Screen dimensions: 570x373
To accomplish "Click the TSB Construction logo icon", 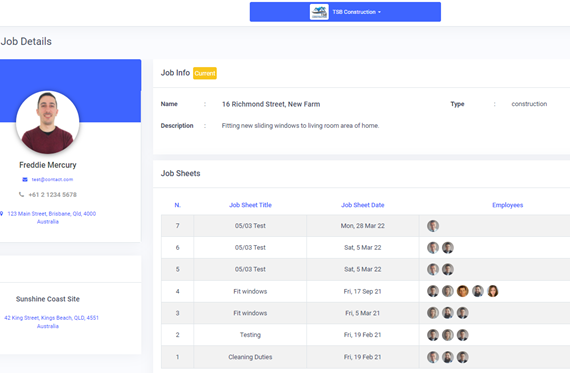I will [x=319, y=12].
